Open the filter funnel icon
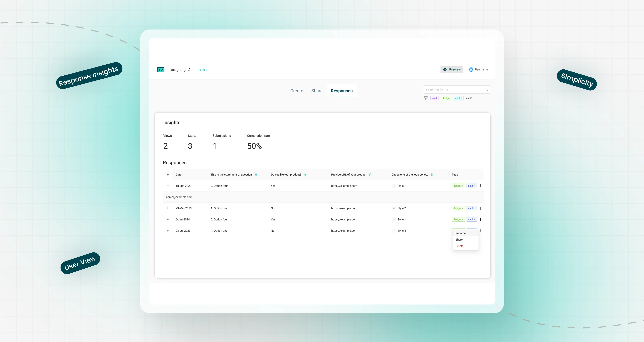Screen dimensions: 644x342 click(x=426, y=98)
